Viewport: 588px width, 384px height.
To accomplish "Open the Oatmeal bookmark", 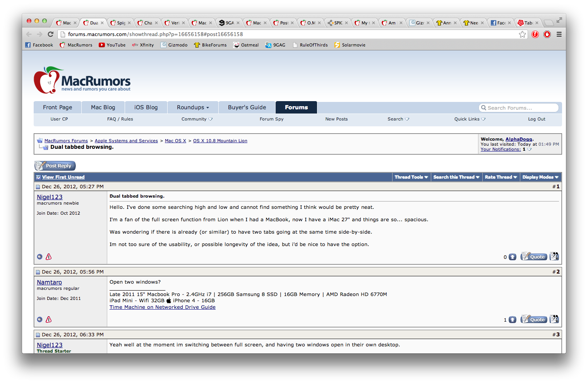I will tap(246, 45).
